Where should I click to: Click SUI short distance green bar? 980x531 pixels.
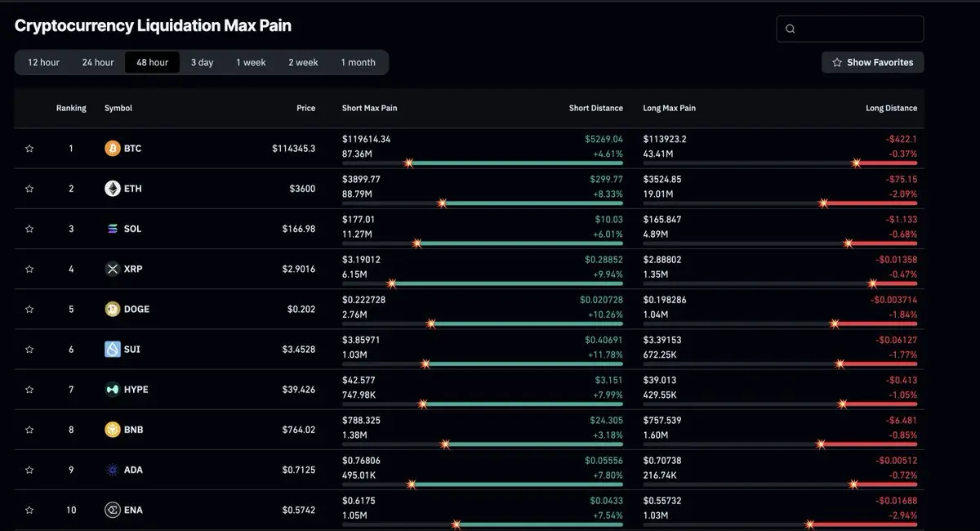click(523, 364)
